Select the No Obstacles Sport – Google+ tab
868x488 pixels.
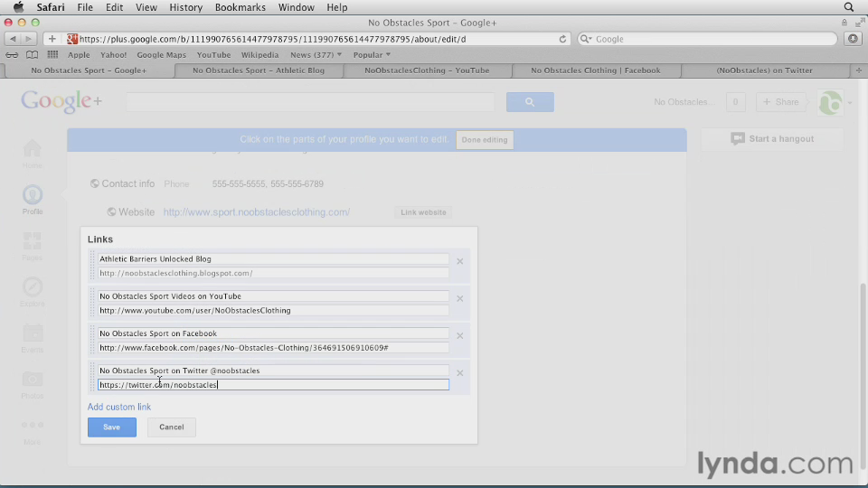click(x=89, y=70)
